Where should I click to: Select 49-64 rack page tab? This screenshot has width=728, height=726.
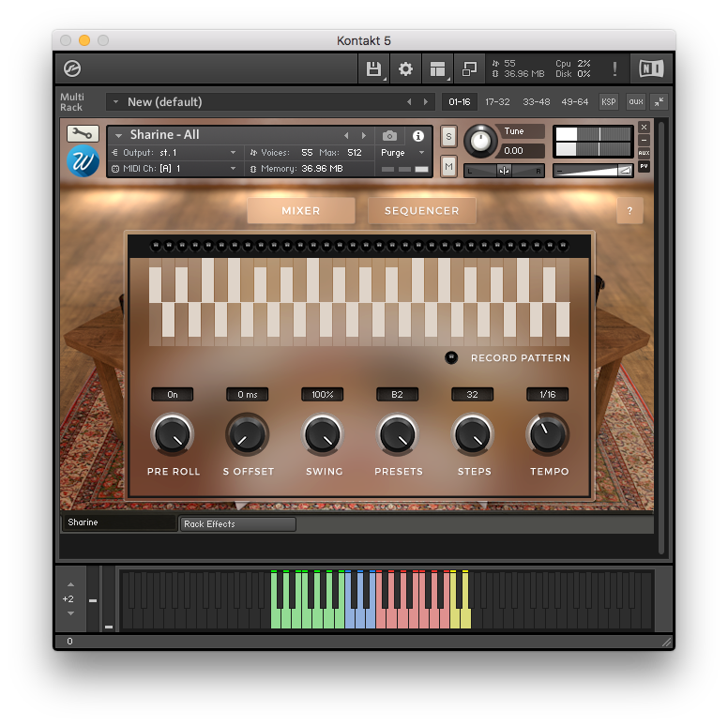[x=575, y=102]
